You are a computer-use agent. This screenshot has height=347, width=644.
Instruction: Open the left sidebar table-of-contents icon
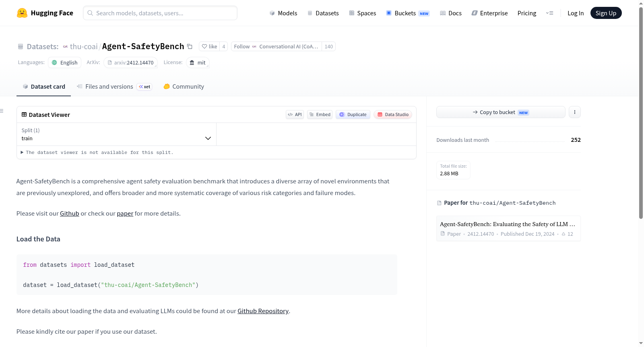[x=2, y=111]
